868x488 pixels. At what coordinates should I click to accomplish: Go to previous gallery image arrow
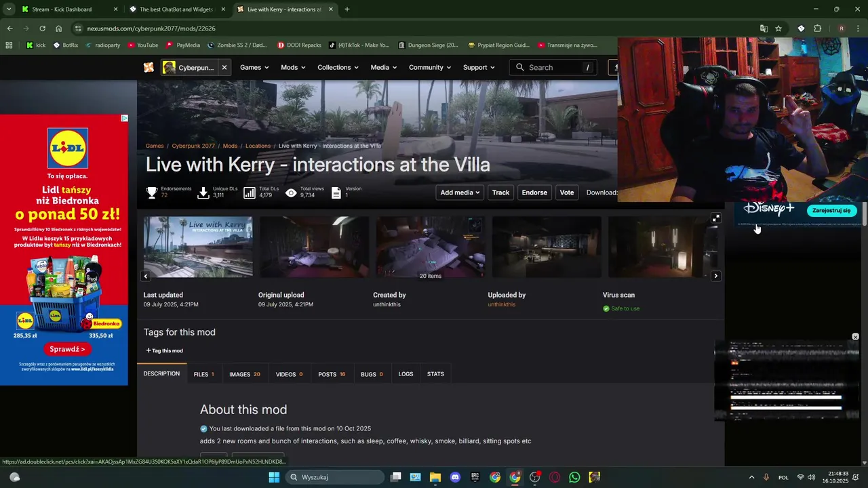145,276
